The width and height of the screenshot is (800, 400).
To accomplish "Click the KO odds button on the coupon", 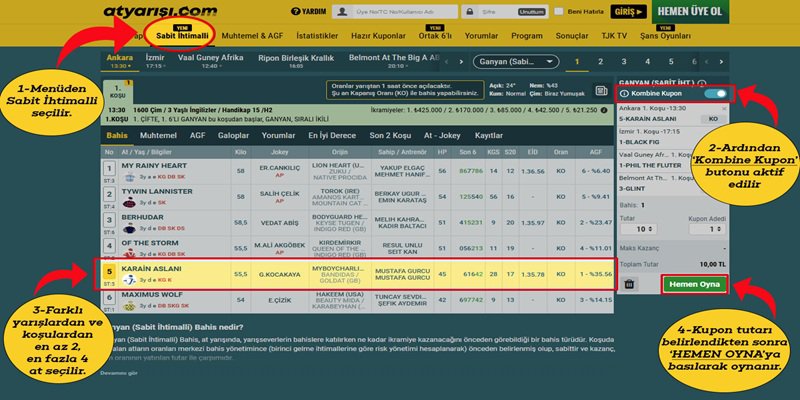I will [x=713, y=119].
